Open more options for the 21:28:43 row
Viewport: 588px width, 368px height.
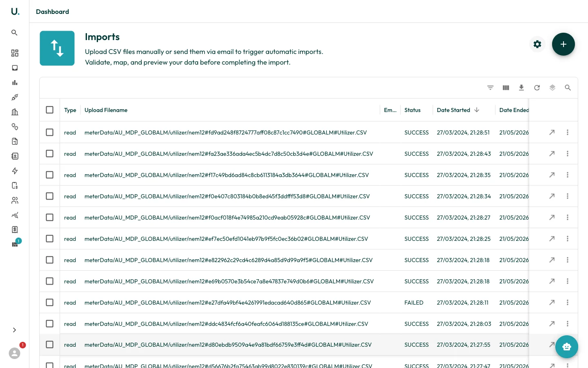click(568, 154)
